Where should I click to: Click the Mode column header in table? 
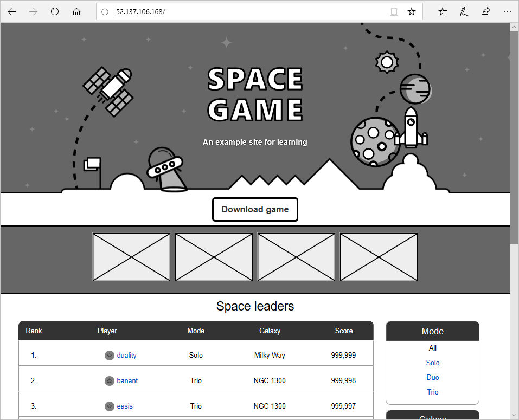pos(196,331)
